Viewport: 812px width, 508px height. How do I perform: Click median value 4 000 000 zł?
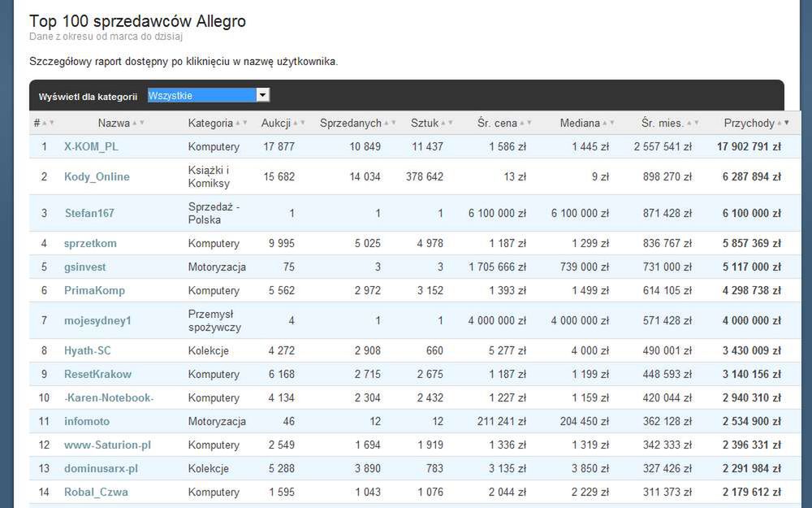[580, 321]
